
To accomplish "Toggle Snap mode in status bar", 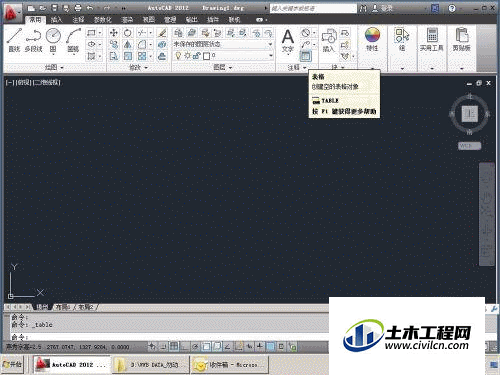I will click(163, 347).
